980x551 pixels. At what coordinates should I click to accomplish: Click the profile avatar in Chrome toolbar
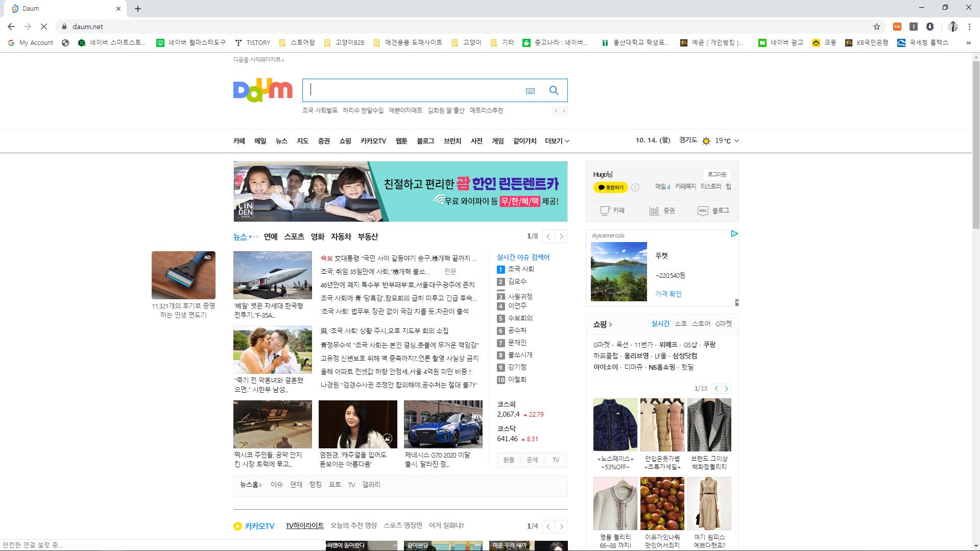point(953,27)
